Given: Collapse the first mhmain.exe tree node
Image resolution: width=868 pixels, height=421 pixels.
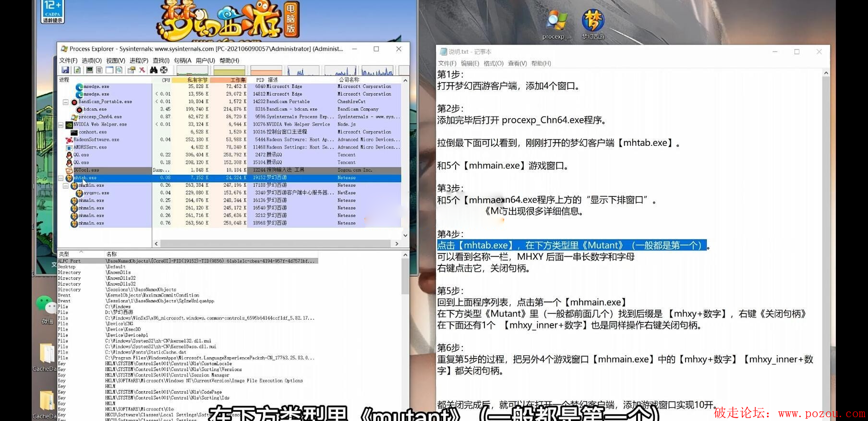Looking at the screenshot, I should coord(66,186).
